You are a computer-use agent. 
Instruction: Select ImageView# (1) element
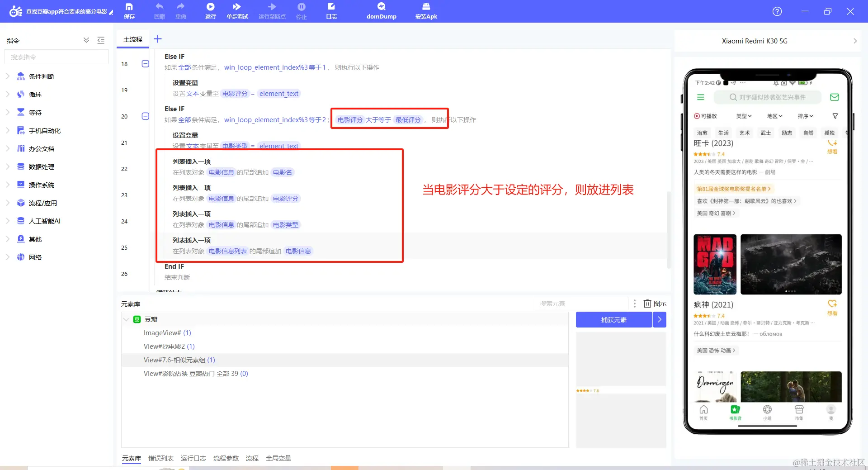[x=344, y=333]
